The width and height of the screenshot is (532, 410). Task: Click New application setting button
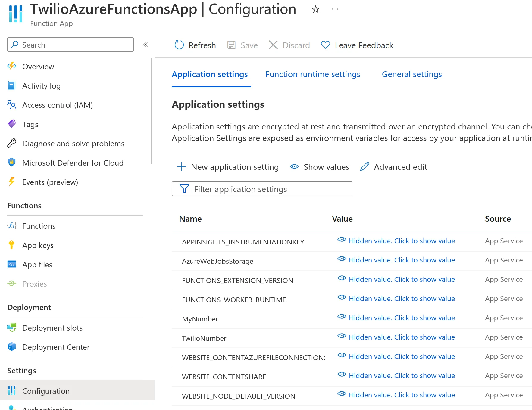click(228, 167)
